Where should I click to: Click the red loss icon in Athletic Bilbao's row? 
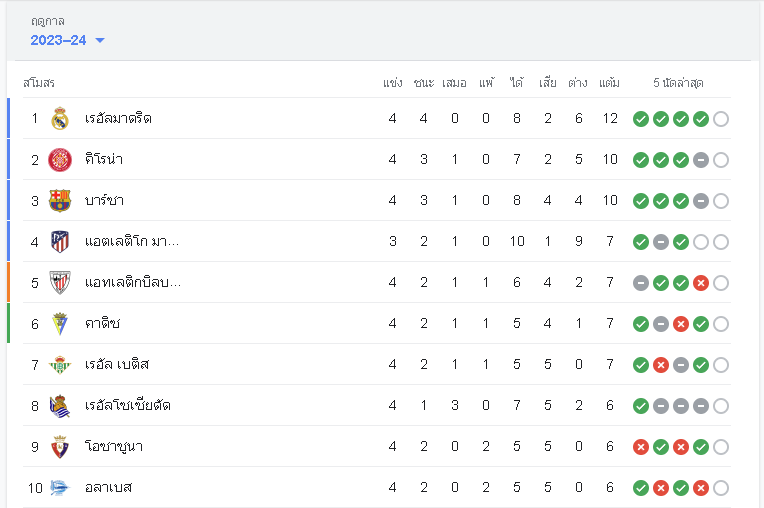(x=701, y=283)
